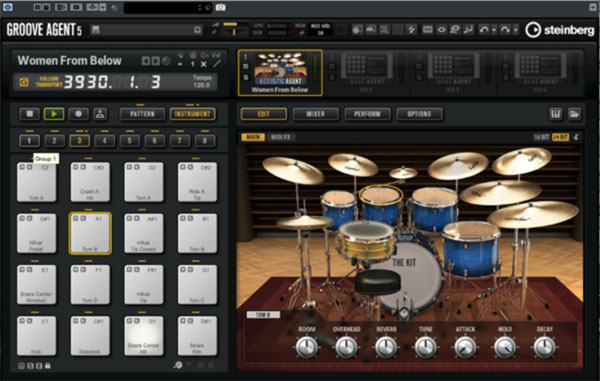
Task: Toggle FOLLOW TRANSPORT G button
Action: point(24,82)
